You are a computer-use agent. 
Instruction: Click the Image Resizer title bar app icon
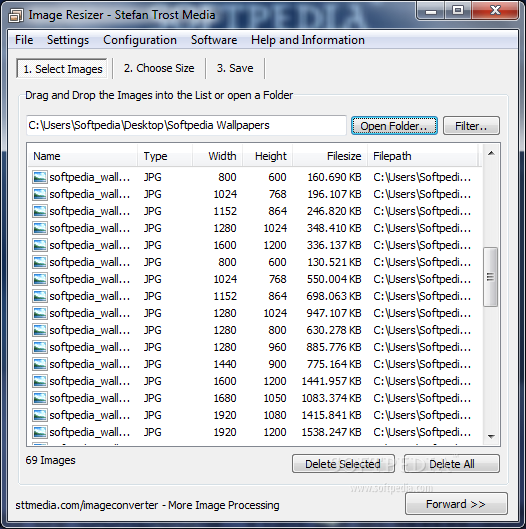point(16,15)
